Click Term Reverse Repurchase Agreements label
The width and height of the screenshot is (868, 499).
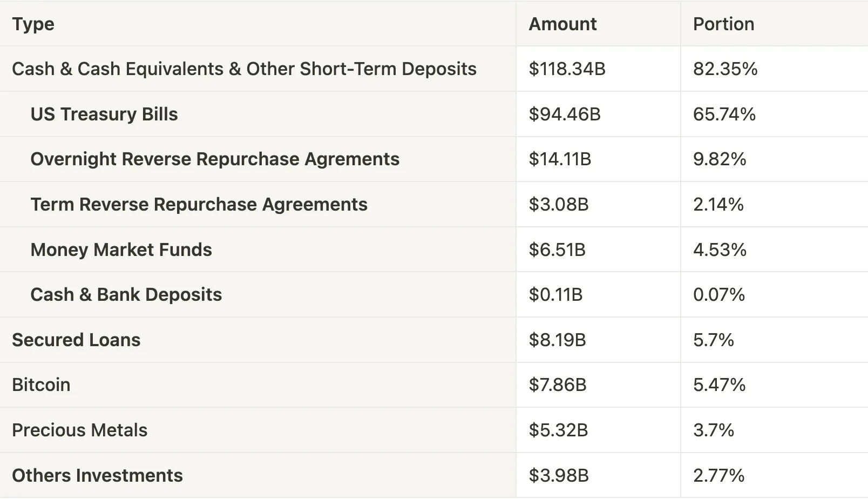(199, 204)
